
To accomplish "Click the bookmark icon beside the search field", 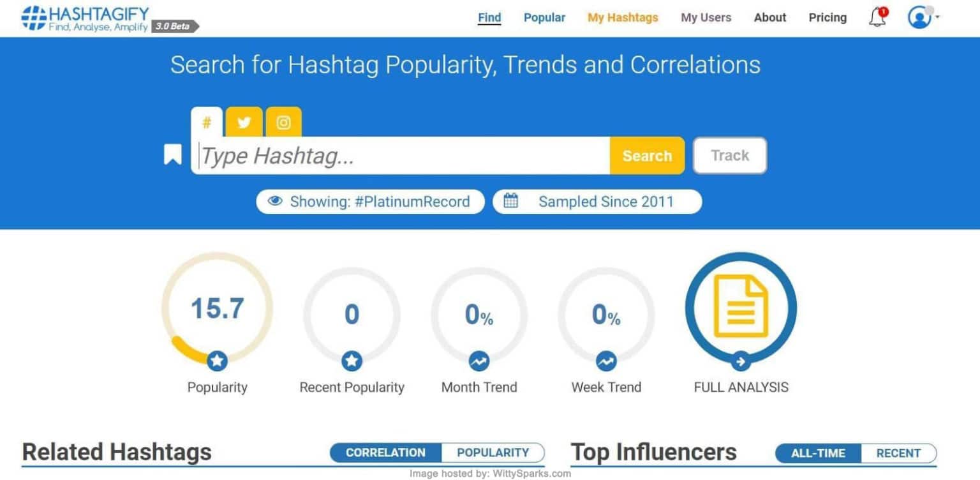I will pos(173,153).
